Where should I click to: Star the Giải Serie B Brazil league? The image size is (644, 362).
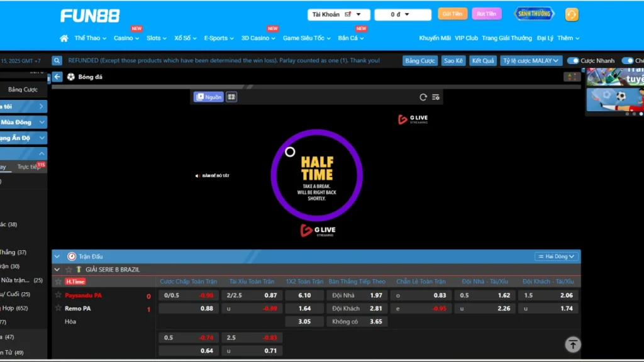click(69, 270)
